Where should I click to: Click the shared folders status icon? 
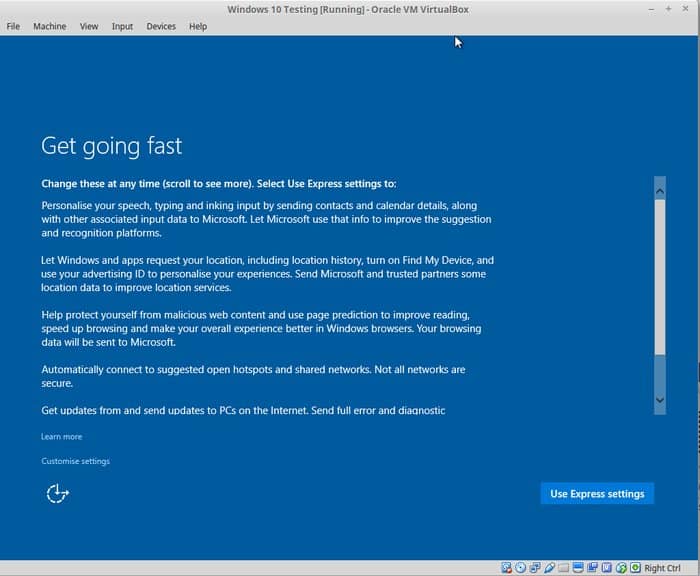pyautogui.click(x=563, y=568)
